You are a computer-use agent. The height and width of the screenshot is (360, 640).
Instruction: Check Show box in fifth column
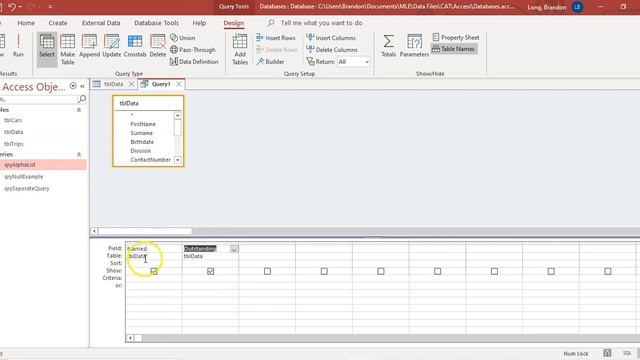[381, 271]
